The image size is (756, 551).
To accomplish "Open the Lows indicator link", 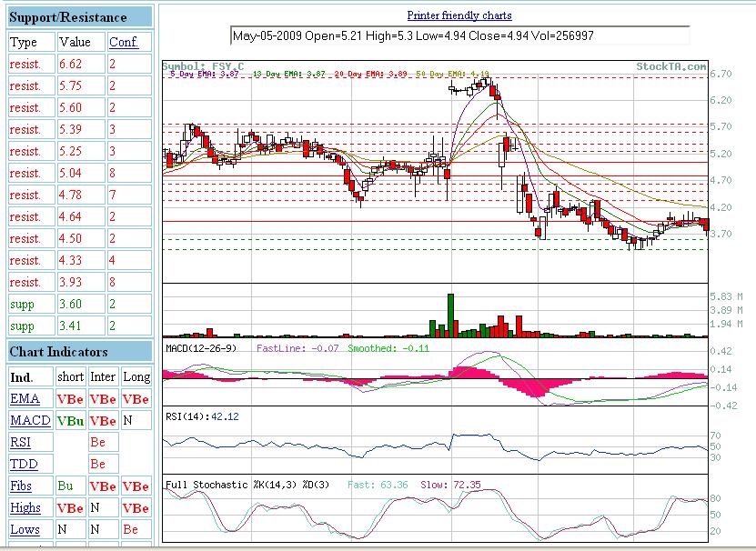I will [x=26, y=529].
